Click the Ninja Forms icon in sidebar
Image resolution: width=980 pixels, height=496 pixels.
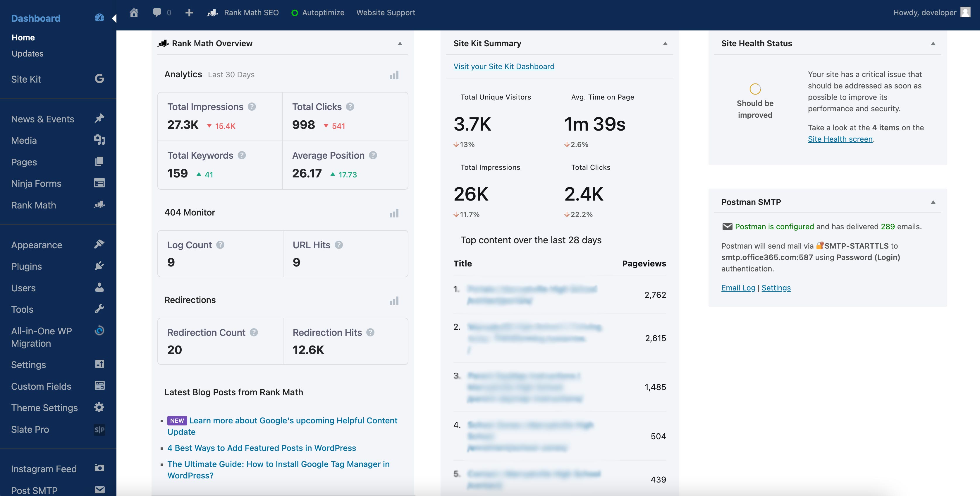pyautogui.click(x=99, y=183)
